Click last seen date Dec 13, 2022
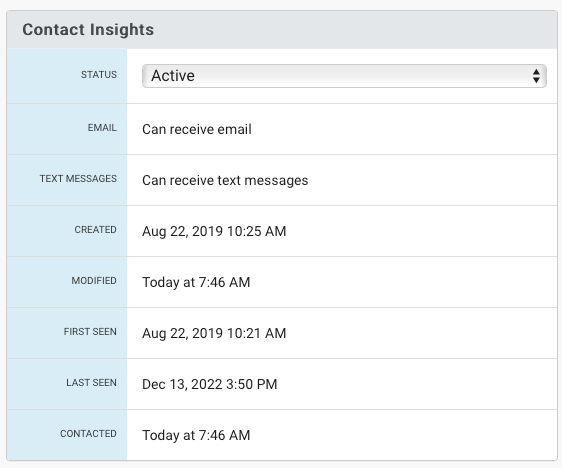 tap(182, 384)
